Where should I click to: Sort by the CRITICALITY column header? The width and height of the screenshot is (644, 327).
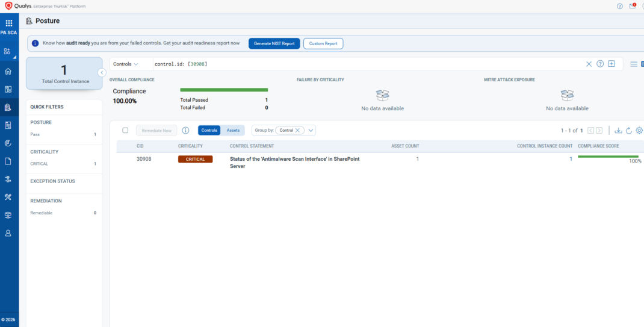tap(190, 146)
